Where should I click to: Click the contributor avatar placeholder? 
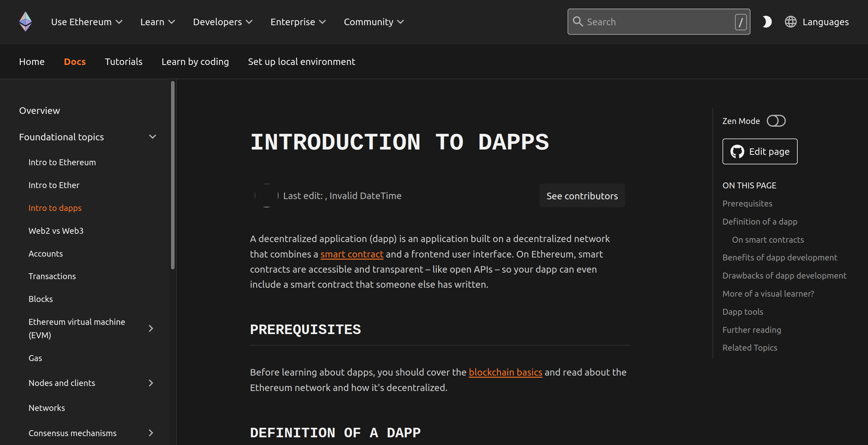tap(266, 196)
